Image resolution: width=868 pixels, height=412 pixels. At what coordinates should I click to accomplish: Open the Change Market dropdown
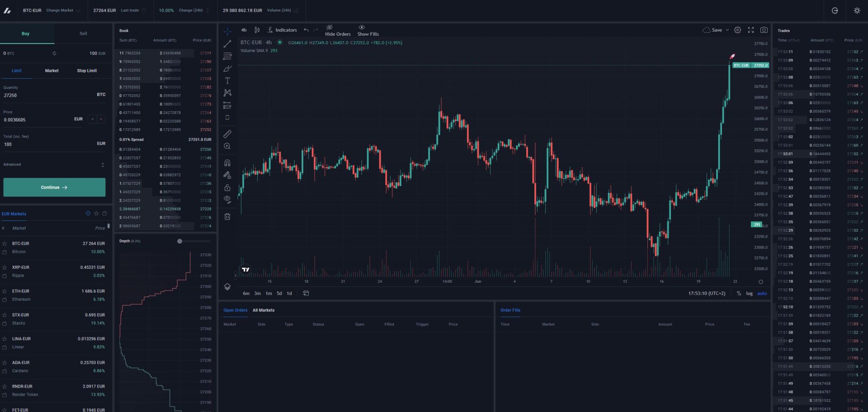[63, 10]
